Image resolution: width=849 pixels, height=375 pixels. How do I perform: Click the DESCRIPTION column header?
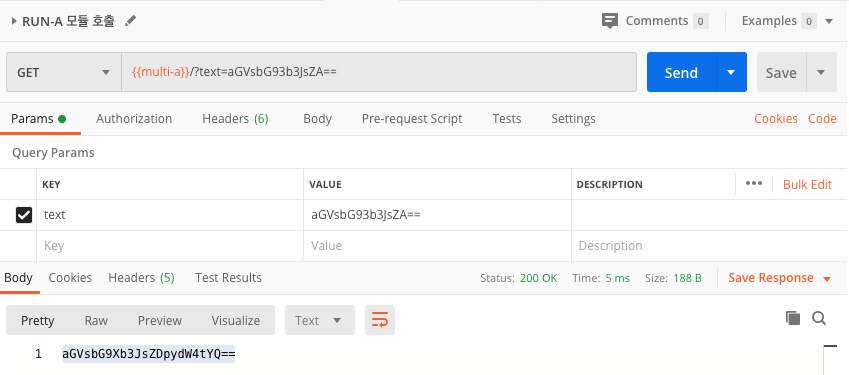(x=610, y=185)
